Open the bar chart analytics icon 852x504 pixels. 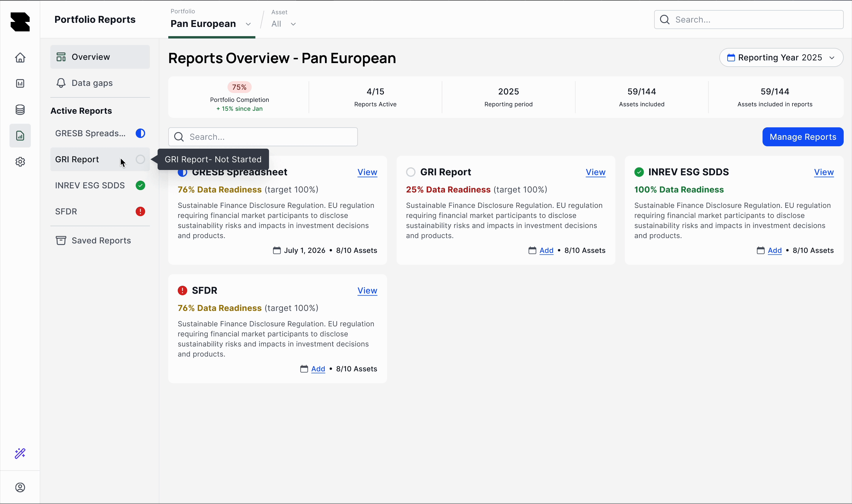pyautogui.click(x=20, y=83)
